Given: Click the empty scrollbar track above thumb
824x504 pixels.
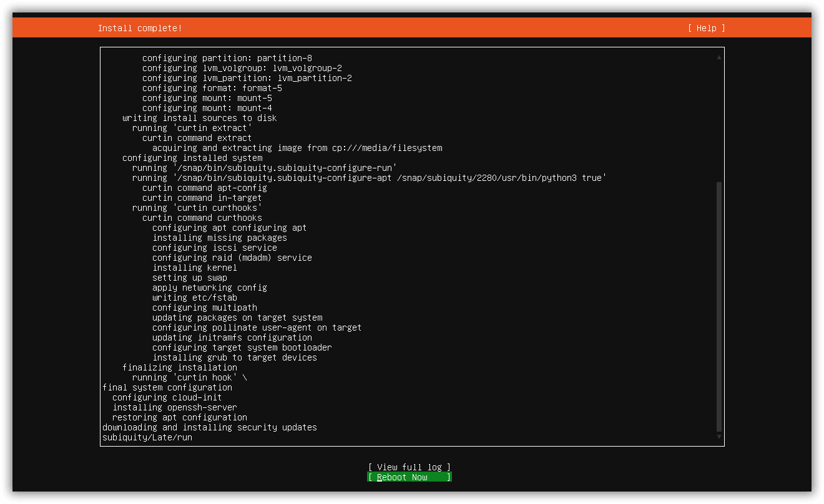Looking at the screenshot, I should click(x=719, y=122).
